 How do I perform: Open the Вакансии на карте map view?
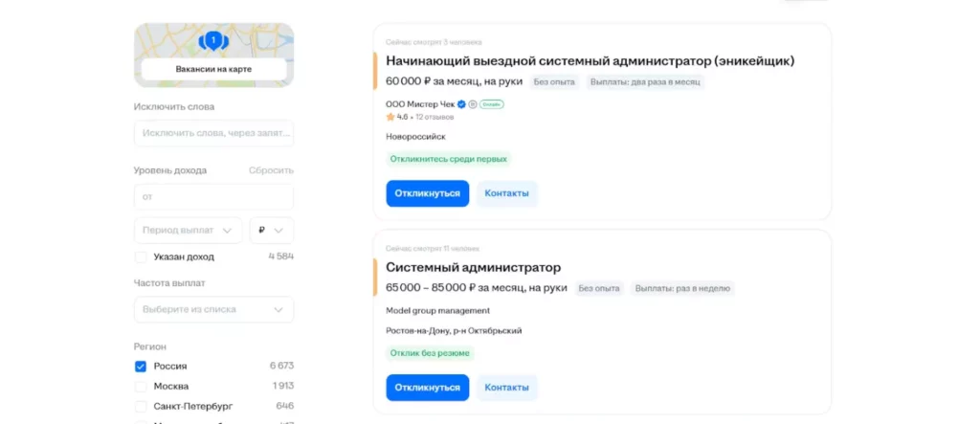tap(213, 70)
